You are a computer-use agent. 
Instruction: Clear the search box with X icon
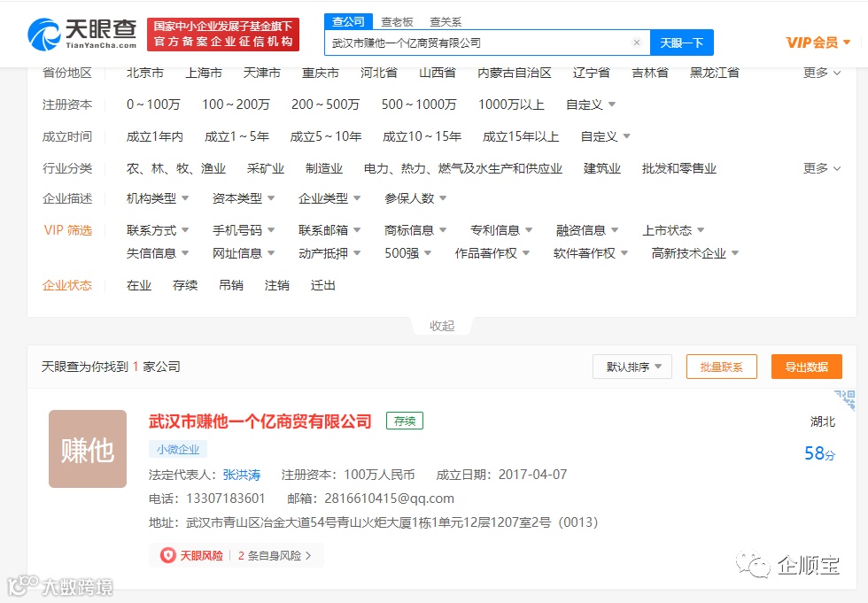coord(637,43)
